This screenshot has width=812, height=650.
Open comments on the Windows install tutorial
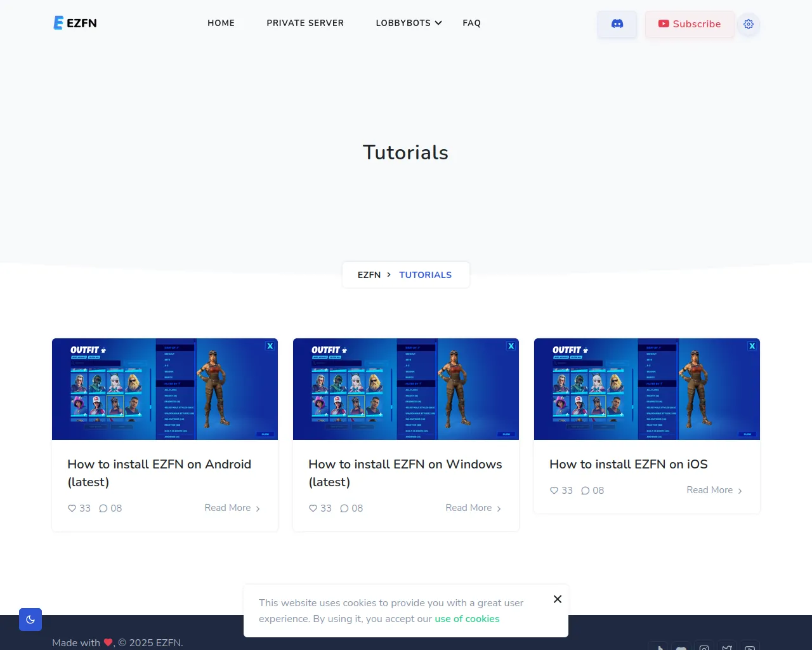click(344, 508)
